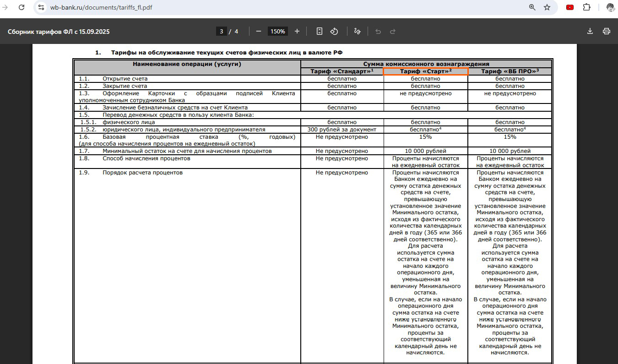Open the red YouTube extension icon

click(x=570, y=7)
